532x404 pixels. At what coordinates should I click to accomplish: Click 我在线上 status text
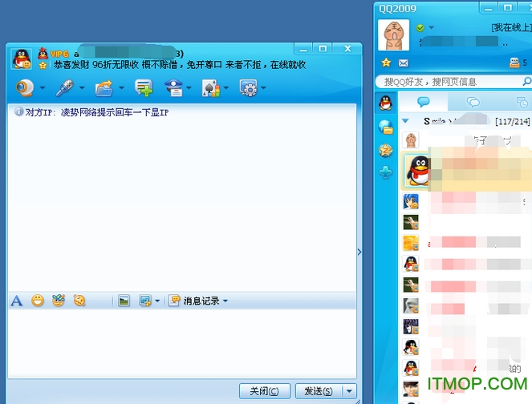(512, 27)
